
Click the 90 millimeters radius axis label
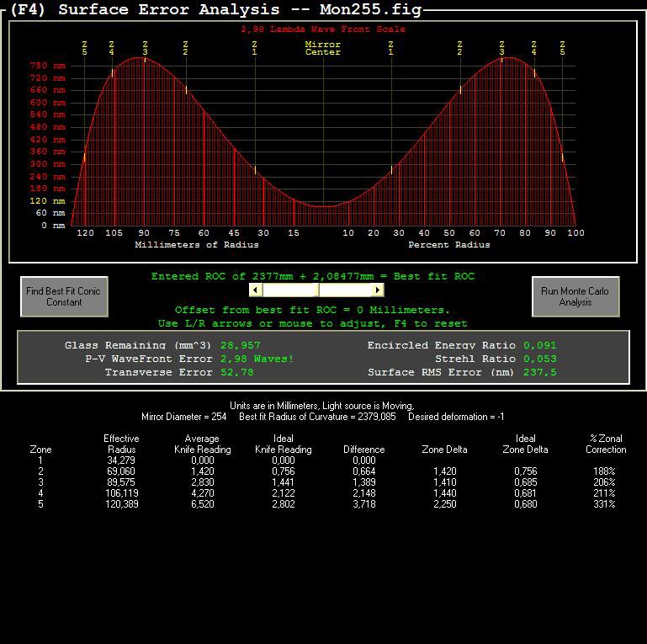(144, 233)
